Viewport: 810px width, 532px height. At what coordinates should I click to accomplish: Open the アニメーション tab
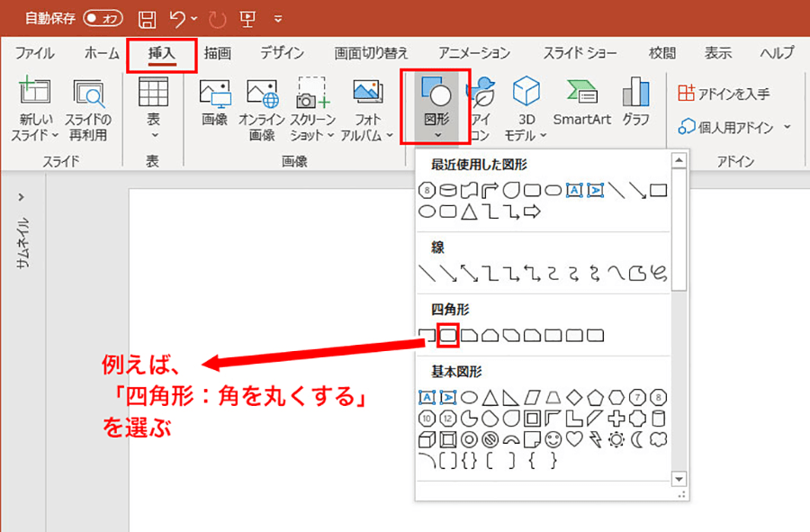[x=473, y=53]
